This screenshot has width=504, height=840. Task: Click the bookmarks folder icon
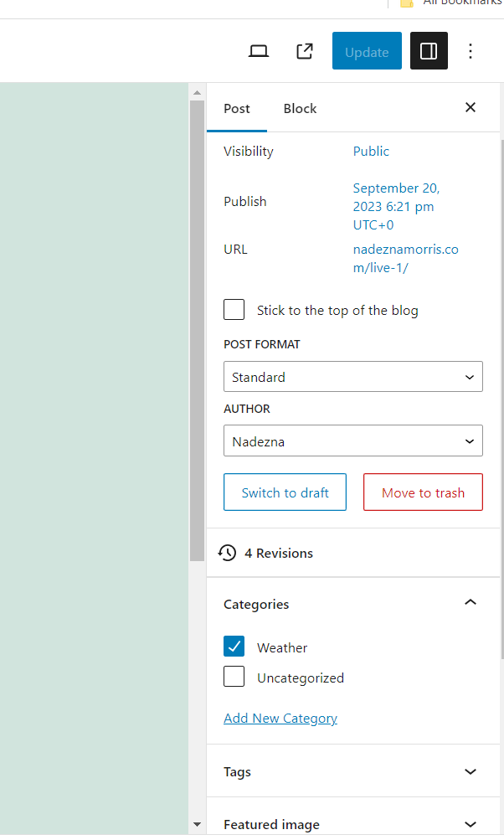407,3
